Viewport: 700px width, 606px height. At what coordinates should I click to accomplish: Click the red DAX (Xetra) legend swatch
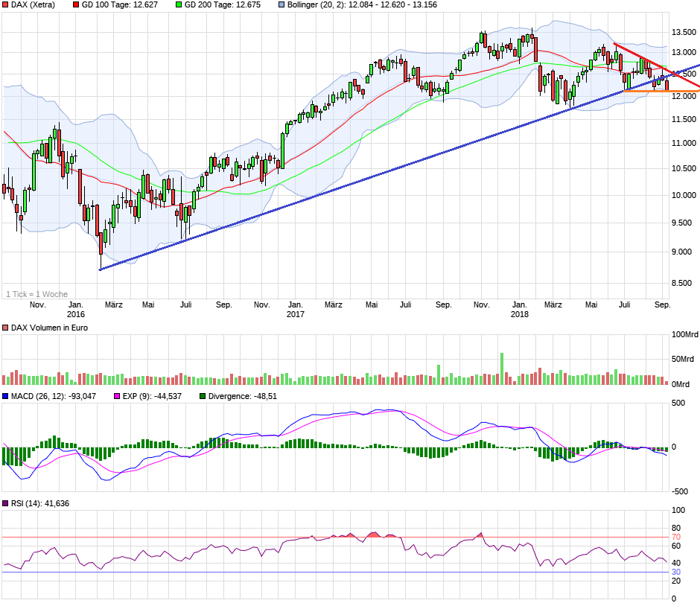[x=6, y=5]
